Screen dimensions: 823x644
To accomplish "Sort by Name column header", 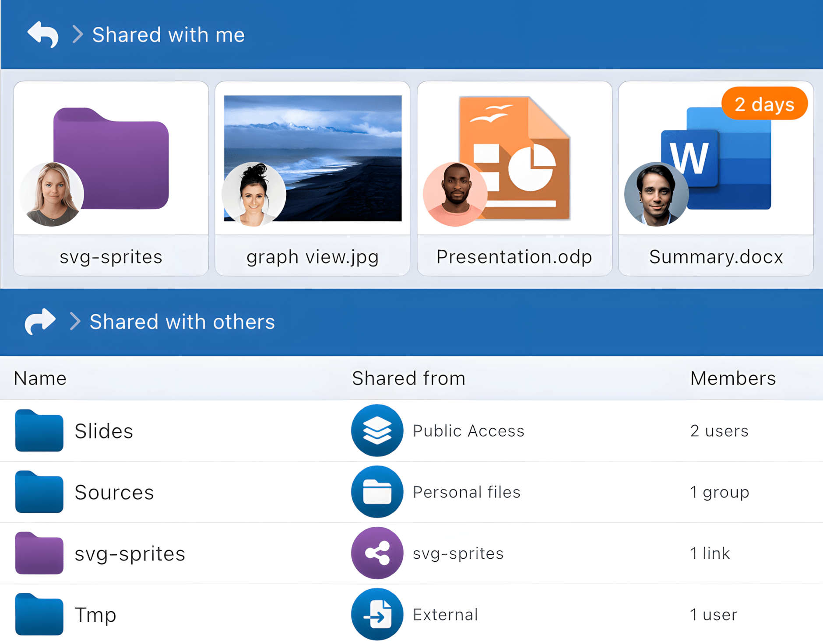I will pyautogui.click(x=40, y=378).
